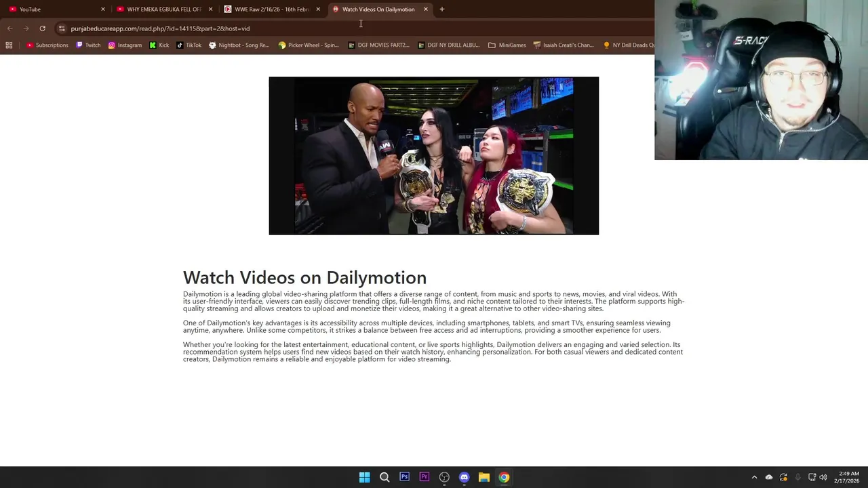Viewport: 868px width, 488px height.
Task: Open the DGF MOVIES PART2 bookmark
Action: coord(378,45)
